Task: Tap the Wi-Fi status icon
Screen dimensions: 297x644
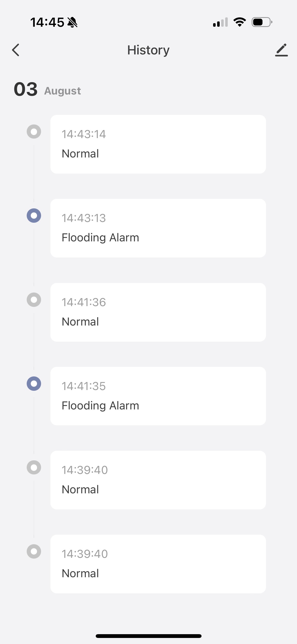Action: tap(240, 22)
